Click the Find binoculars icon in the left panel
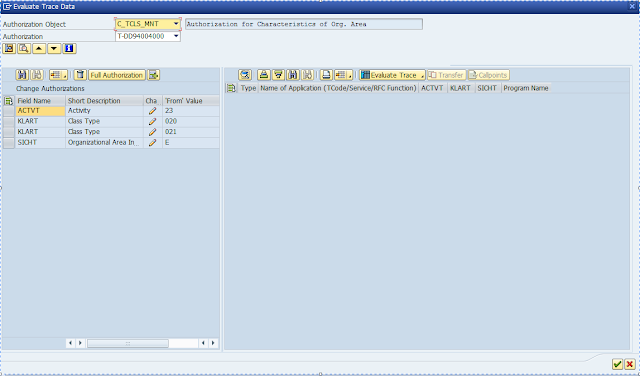The height and width of the screenshot is (376, 640). (22, 75)
